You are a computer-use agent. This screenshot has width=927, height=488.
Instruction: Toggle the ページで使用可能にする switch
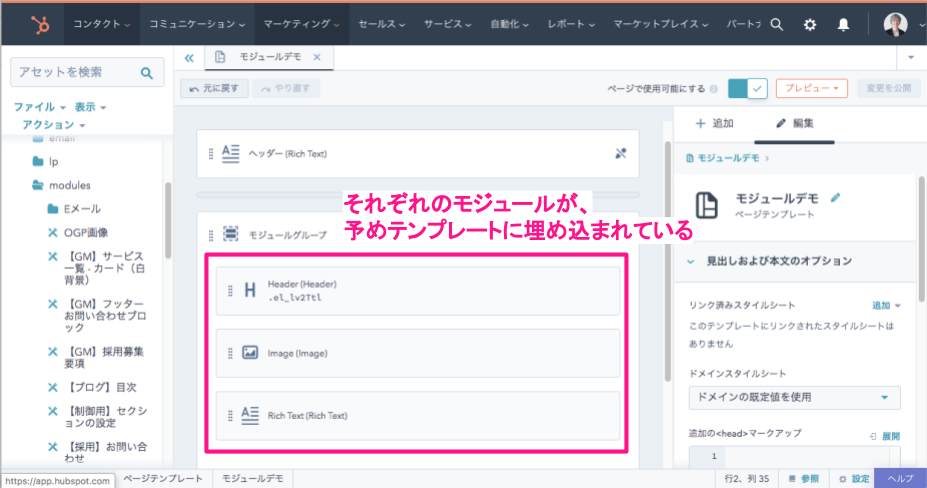[747, 88]
